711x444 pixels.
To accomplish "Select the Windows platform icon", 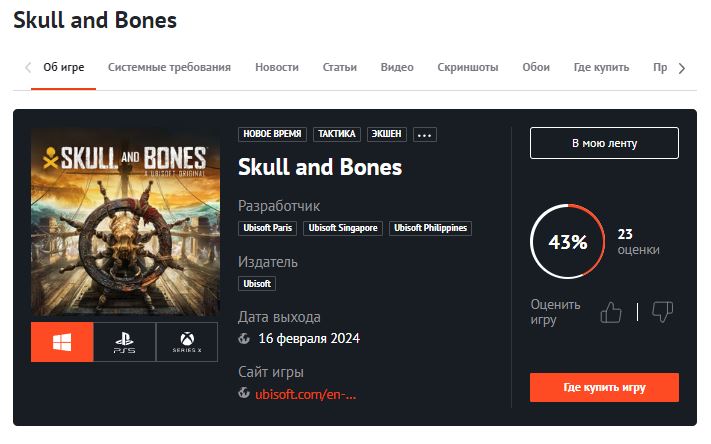I will pyautogui.click(x=62, y=342).
